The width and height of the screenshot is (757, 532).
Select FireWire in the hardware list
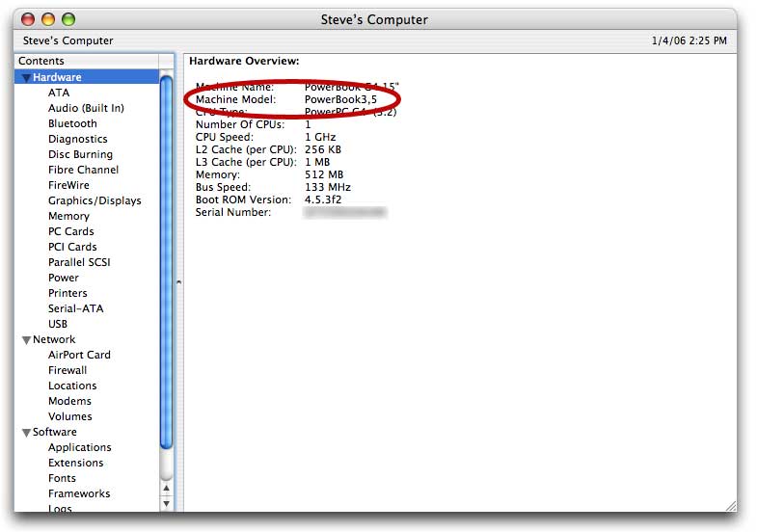[x=68, y=185]
